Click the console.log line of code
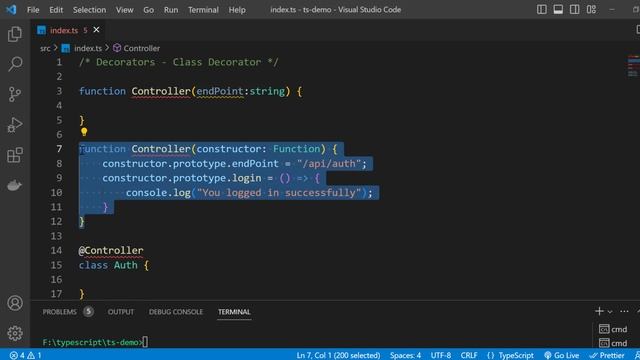Viewport: 640px width, 360px height. [249, 193]
